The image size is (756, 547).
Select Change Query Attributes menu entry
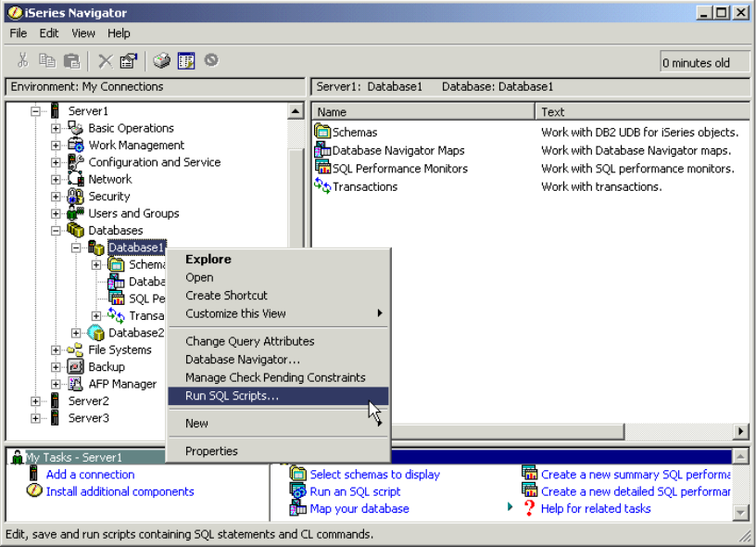(278, 341)
